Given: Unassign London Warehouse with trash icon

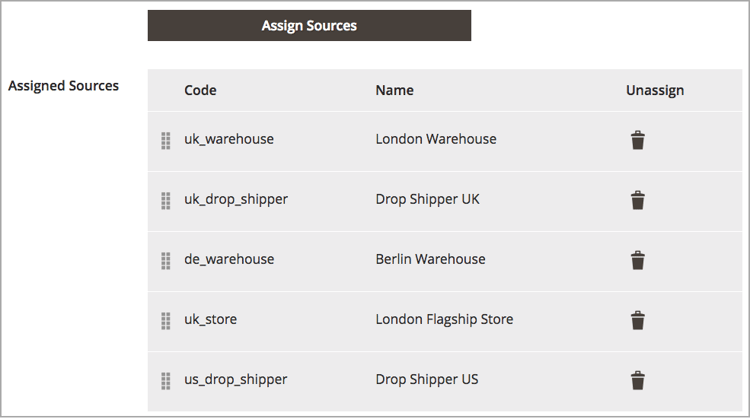Looking at the screenshot, I should coord(638,140).
